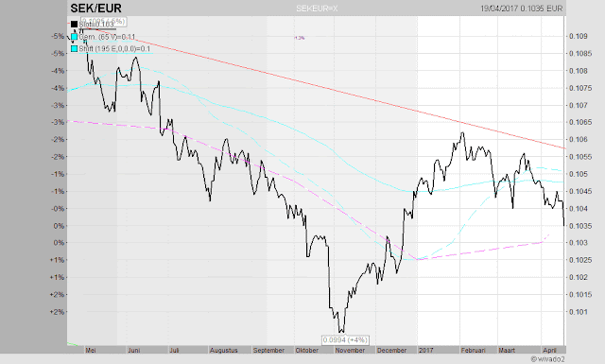
Task: Click the 2017 year label on time axis
Action: pos(426,350)
